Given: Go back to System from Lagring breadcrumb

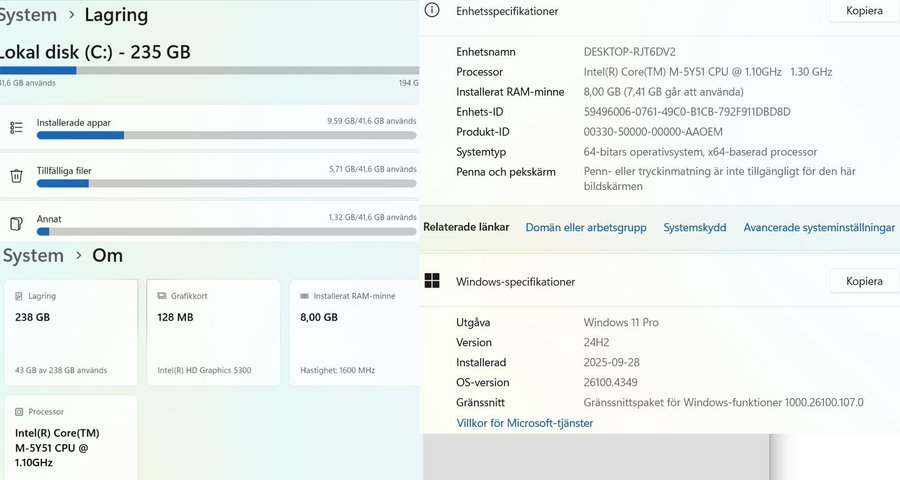Looking at the screenshot, I should click(28, 15).
